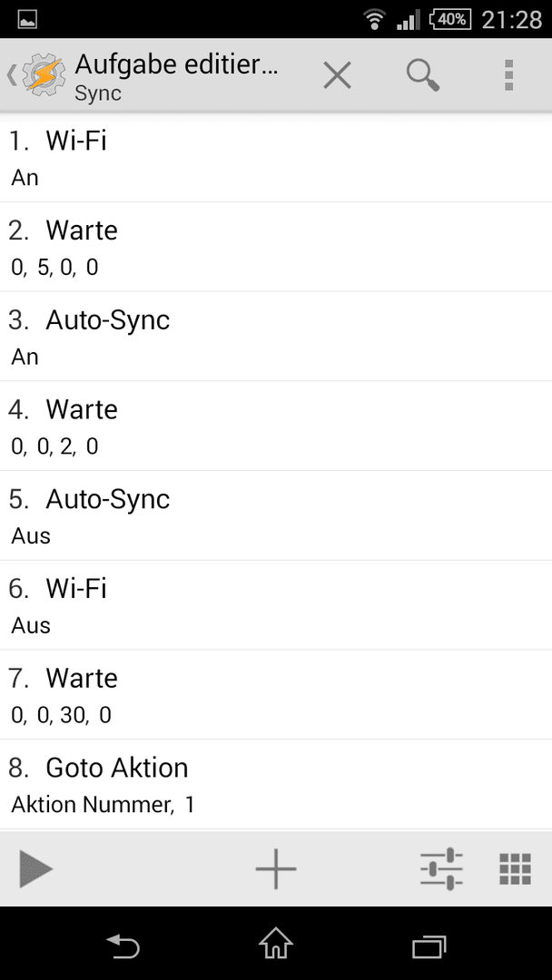The image size is (552, 980).
Task: Add a new action with the plus icon
Action: (x=276, y=868)
